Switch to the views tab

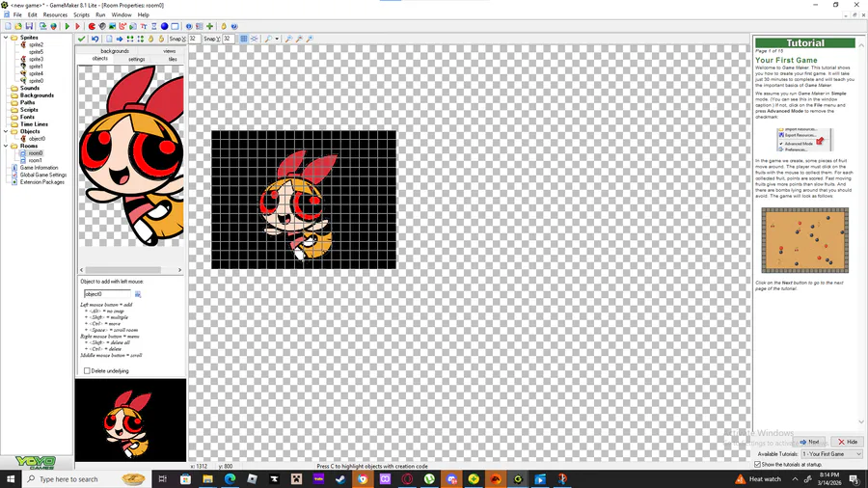click(x=170, y=51)
